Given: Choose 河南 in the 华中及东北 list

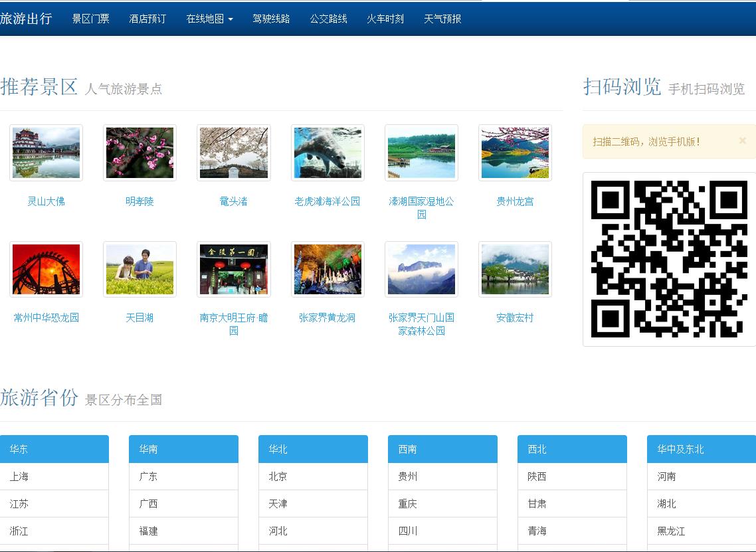Looking at the screenshot, I should [702, 477].
